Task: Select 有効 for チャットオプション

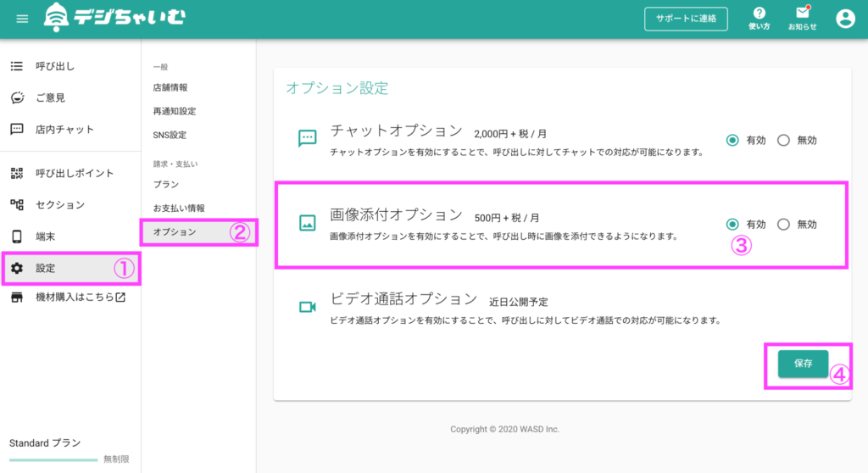Action: [x=732, y=140]
